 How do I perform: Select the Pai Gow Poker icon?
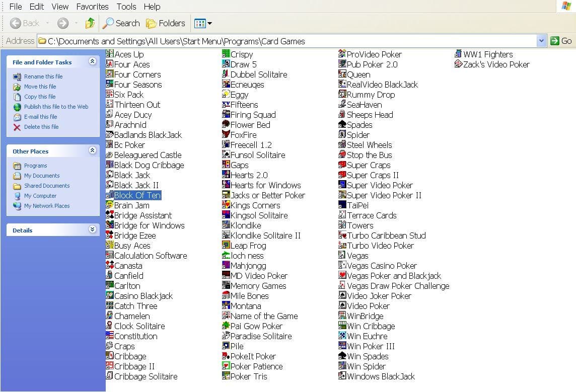tap(226, 326)
